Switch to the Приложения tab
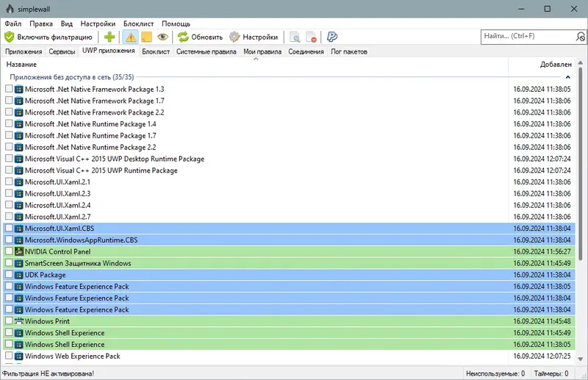Image resolution: width=588 pixels, height=380 pixels. (x=24, y=51)
